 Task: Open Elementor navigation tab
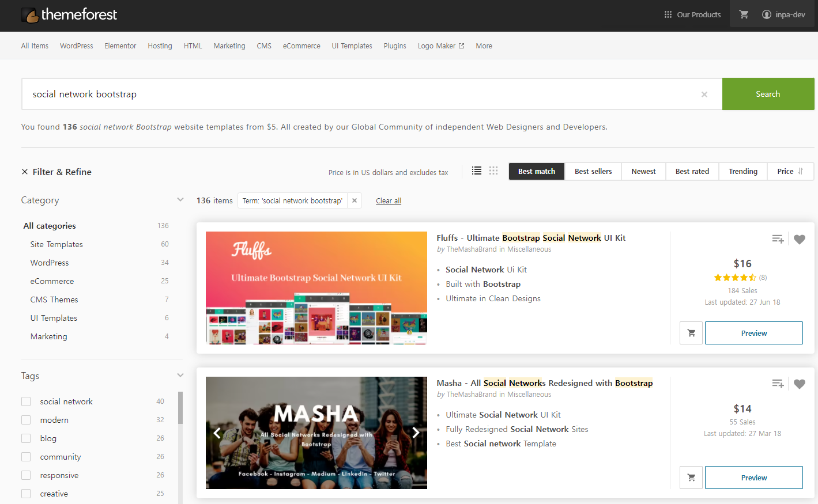point(120,46)
